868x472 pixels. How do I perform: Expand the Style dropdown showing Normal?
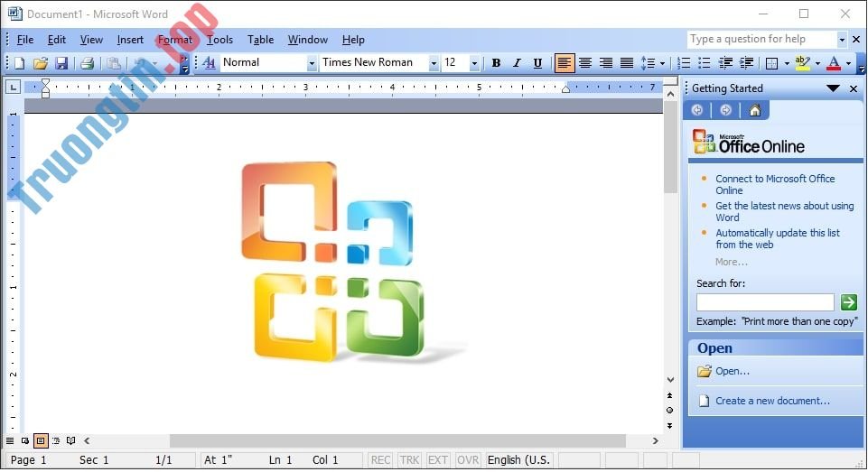[x=312, y=64]
